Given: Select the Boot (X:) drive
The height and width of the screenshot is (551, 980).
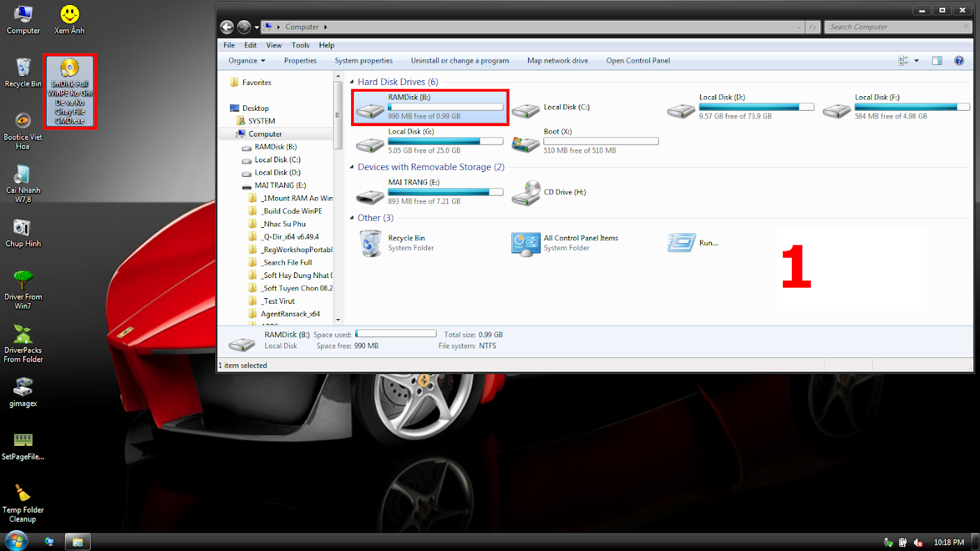Looking at the screenshot, I should click(x=585, y=141).
